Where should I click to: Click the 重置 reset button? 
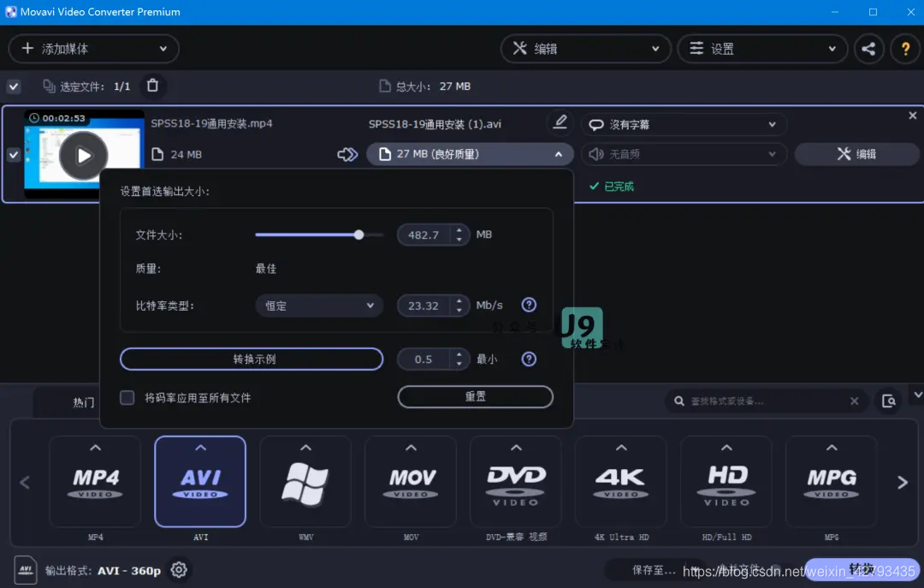tap(476, 396)
